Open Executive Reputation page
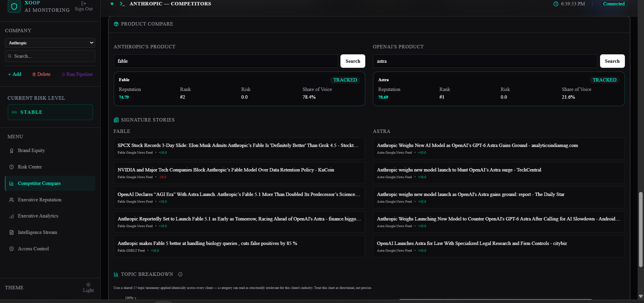The image size is (644, 303). click(50, 200)
